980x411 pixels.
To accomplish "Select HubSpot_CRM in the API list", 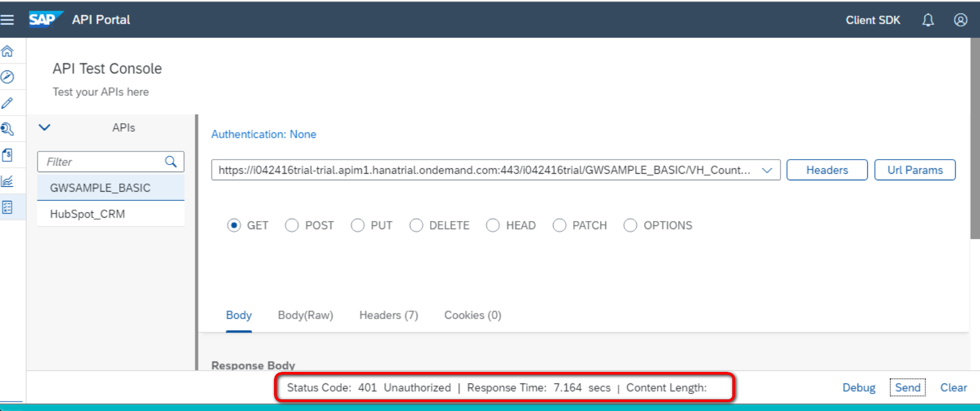I will coord(111,214).
